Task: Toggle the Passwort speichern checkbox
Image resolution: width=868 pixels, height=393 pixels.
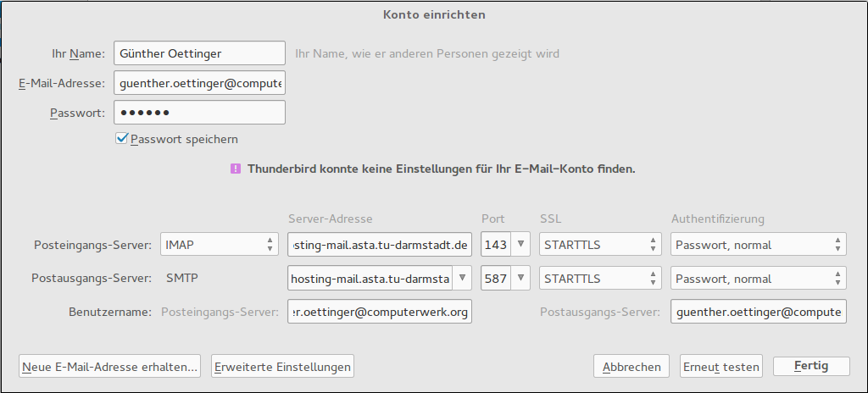Action: click(x=122, y=138)
